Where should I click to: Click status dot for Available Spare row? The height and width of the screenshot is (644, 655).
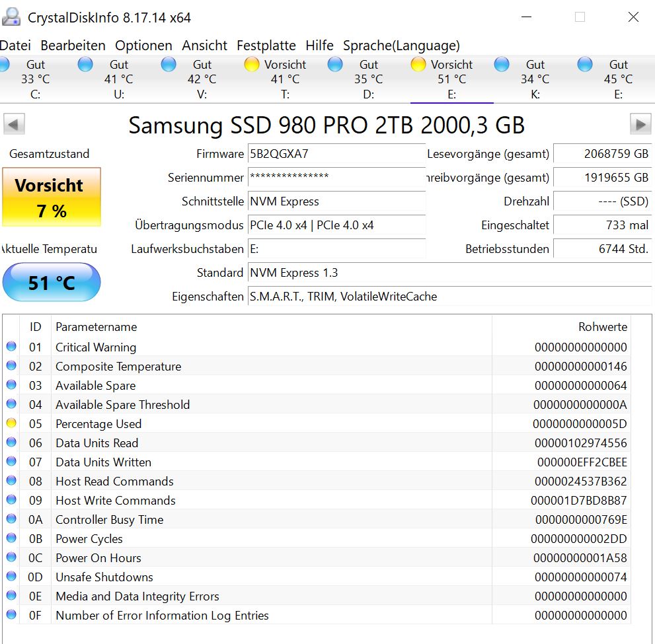coord(11,385)
